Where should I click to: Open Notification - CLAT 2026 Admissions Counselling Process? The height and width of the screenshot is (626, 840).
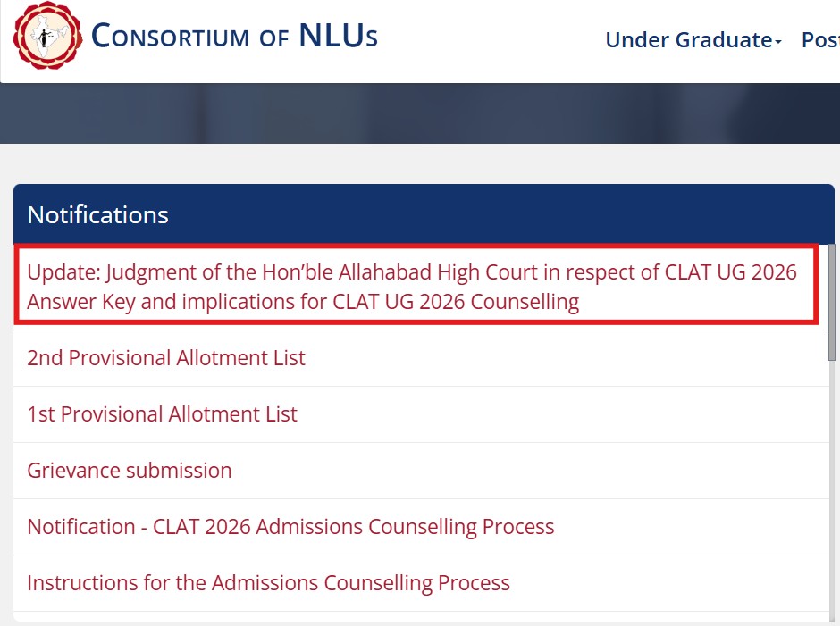[x=291, y=527]
